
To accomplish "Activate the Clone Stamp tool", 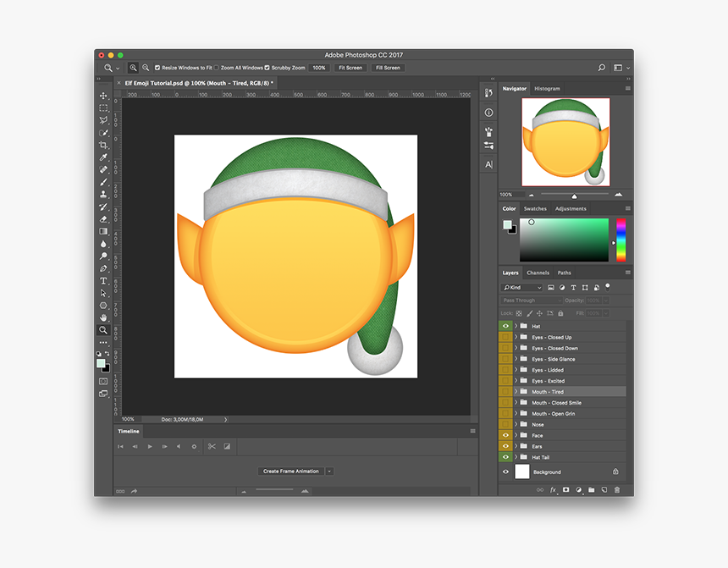I will tap(103, 194).
